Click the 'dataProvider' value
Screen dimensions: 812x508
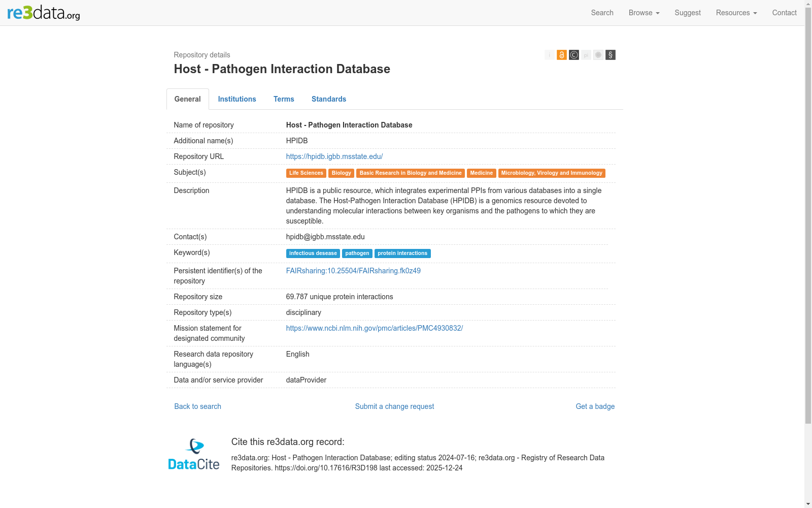tap(306, 380)
